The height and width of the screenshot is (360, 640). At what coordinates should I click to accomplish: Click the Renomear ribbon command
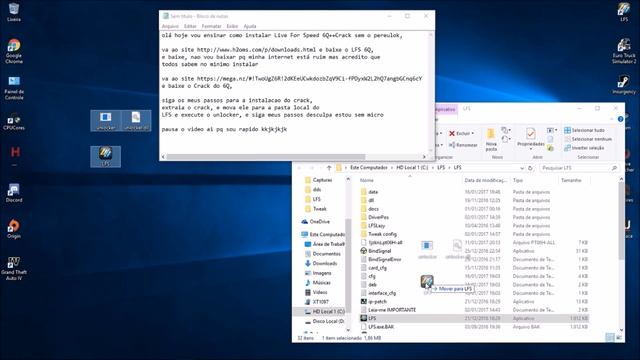click(x=463, y=145)
